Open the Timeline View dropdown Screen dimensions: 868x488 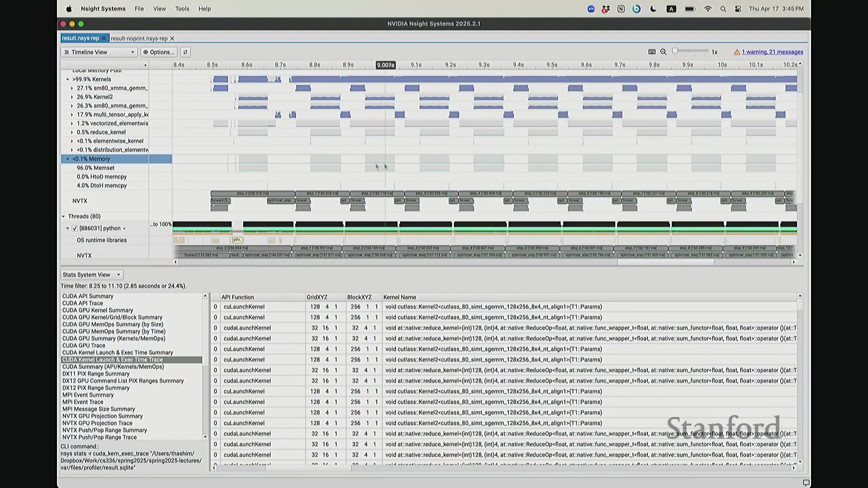(99, 52)
